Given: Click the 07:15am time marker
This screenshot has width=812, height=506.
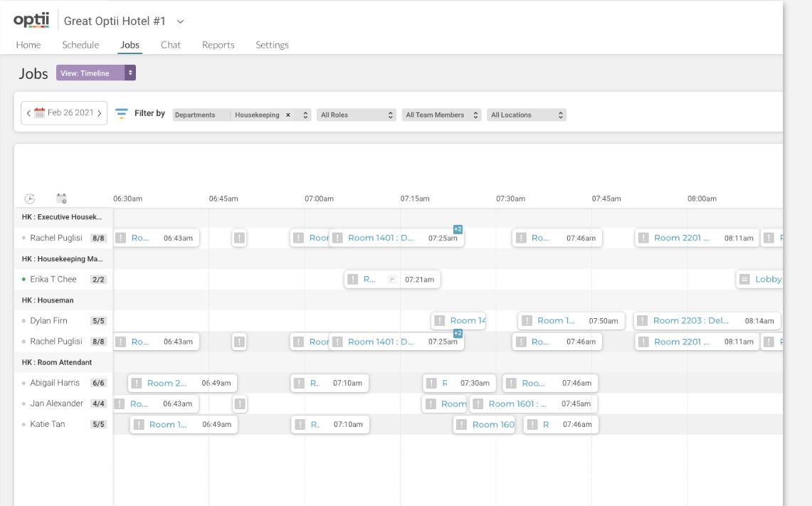Looking at the screenshot, I should (415, 199).
